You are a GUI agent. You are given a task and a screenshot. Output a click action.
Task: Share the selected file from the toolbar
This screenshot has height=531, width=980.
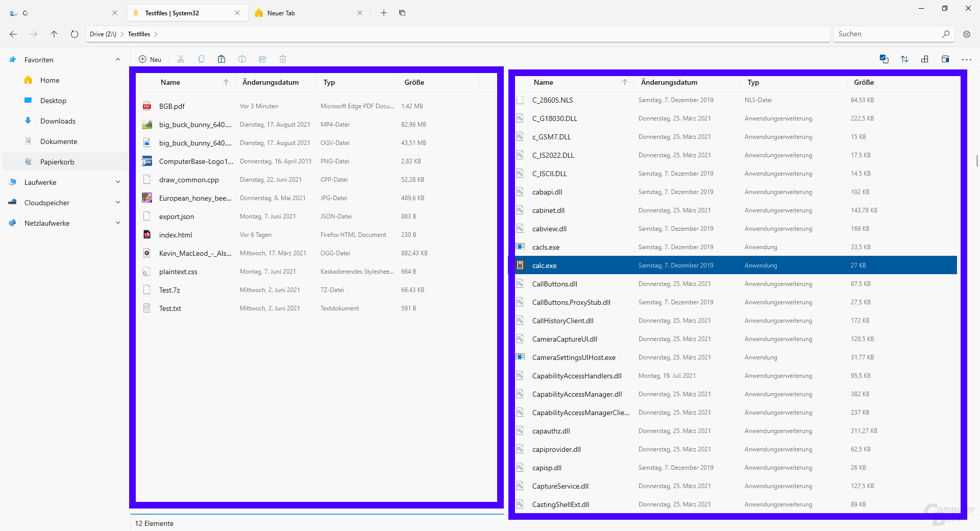coord(262,59)
